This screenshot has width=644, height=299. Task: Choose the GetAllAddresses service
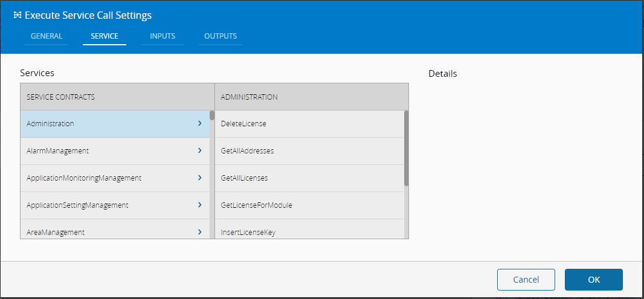tap(248, 151)
